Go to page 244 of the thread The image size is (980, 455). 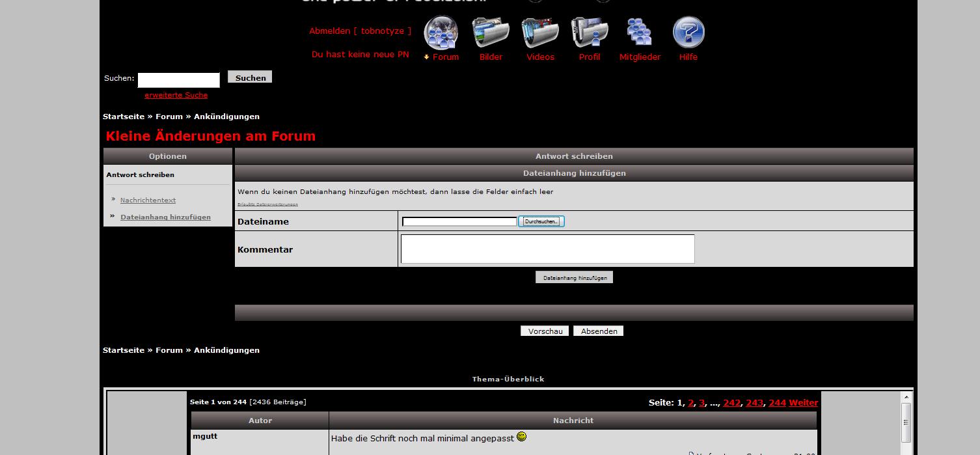click(777, 403)
